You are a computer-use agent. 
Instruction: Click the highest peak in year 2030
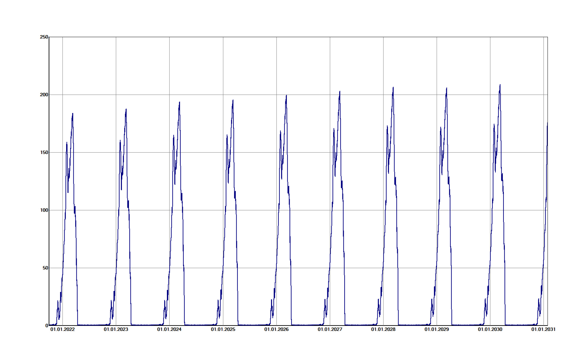click(500, 85)
